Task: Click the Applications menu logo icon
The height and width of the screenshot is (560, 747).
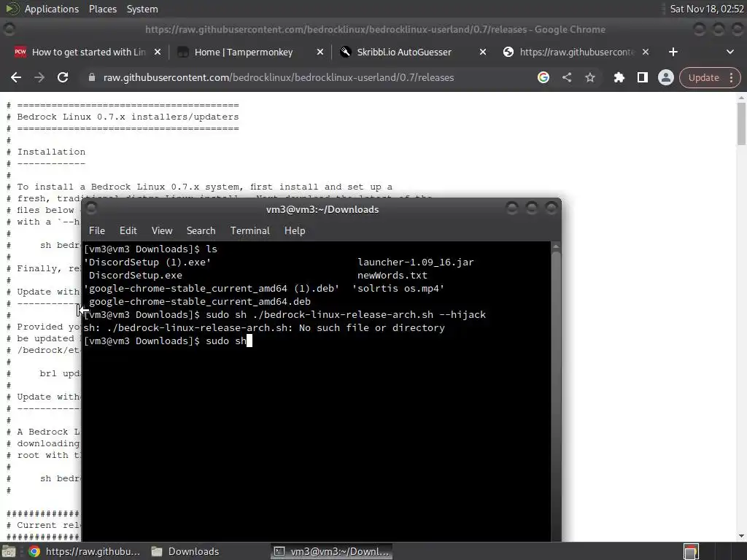Action: [x=12, y=9]
